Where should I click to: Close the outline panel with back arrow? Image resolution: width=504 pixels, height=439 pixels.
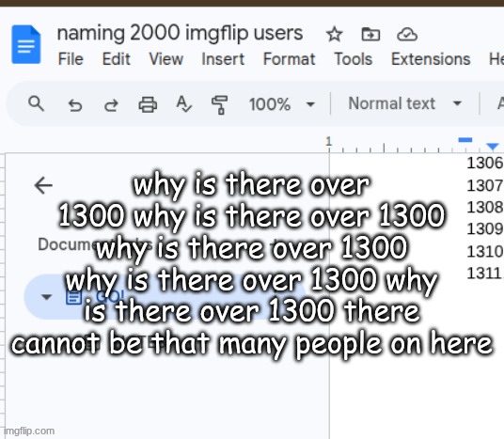[43, 185]
